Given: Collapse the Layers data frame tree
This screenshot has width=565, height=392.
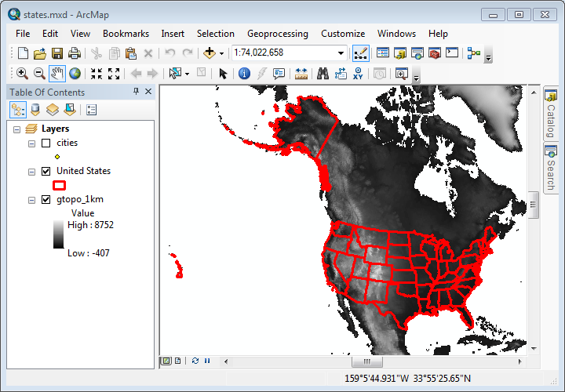Looking at the screenshot, I should (x=17, y=129).
